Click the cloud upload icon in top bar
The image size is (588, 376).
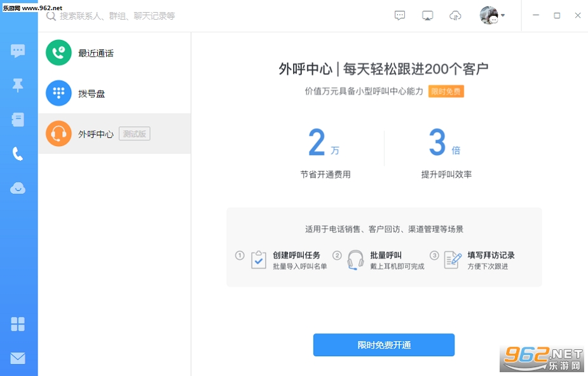pyautogui.click(x=455, y=15)
